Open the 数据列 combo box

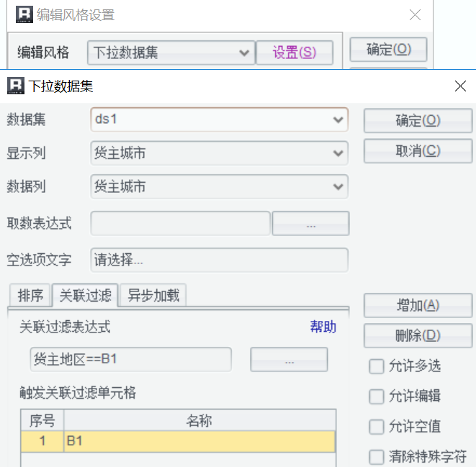click(x=338, y=186)
